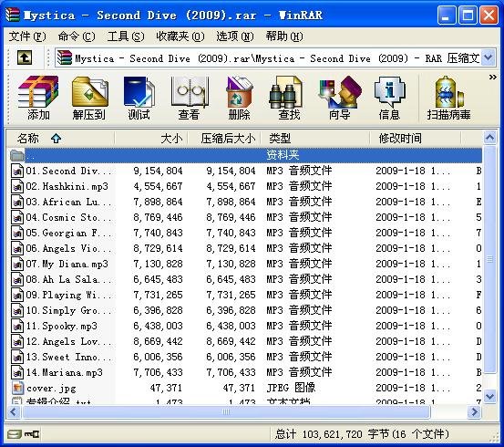Expand hidden toolbar buttons chevron
Viewport: 504px width, 447px height.
pyautogui.click(x=492, y=78)
